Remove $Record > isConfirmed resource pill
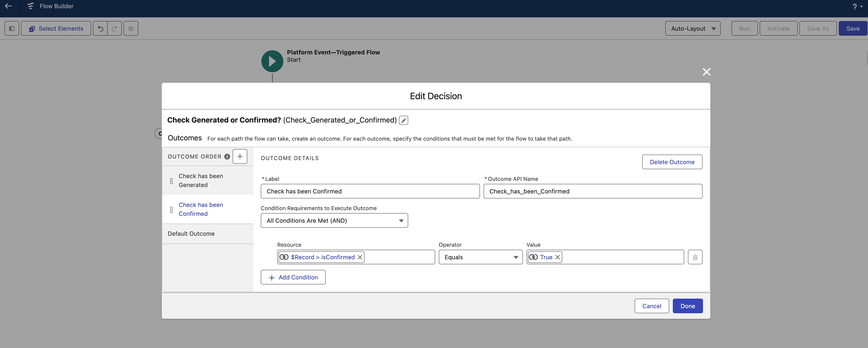Viewport: 868px width, 348px height. (x=360, y=257)
